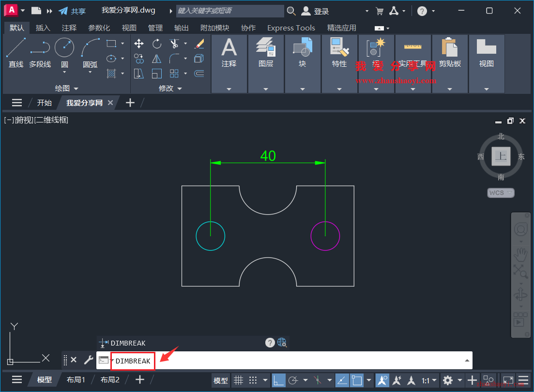Open the Layer (图层) panel

tap(266, 64)
